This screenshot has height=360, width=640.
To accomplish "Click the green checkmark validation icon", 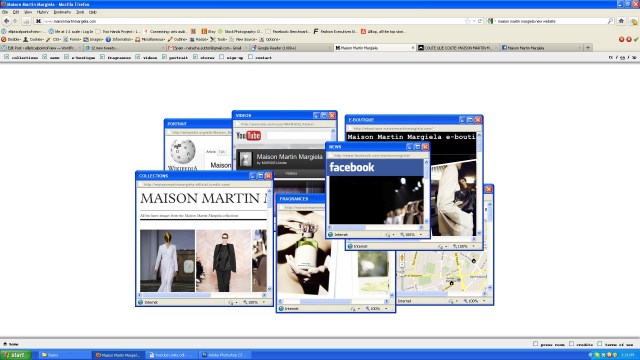I will 636,39.
